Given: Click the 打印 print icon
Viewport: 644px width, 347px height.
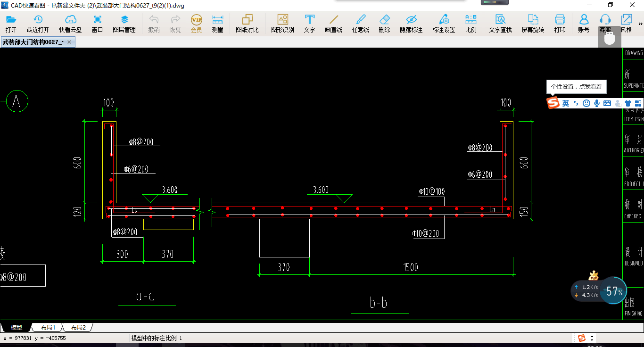Looking at the screenshot, I should pos(560,23).
